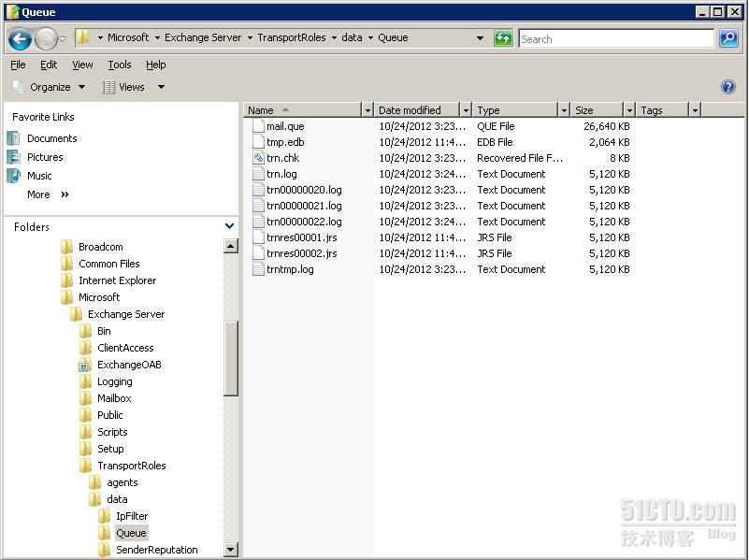Open the Views dropdown arrow
Image resolution: width=749 pixels, height=560 pixels.
pyautogui.click(x=161, y=87)
